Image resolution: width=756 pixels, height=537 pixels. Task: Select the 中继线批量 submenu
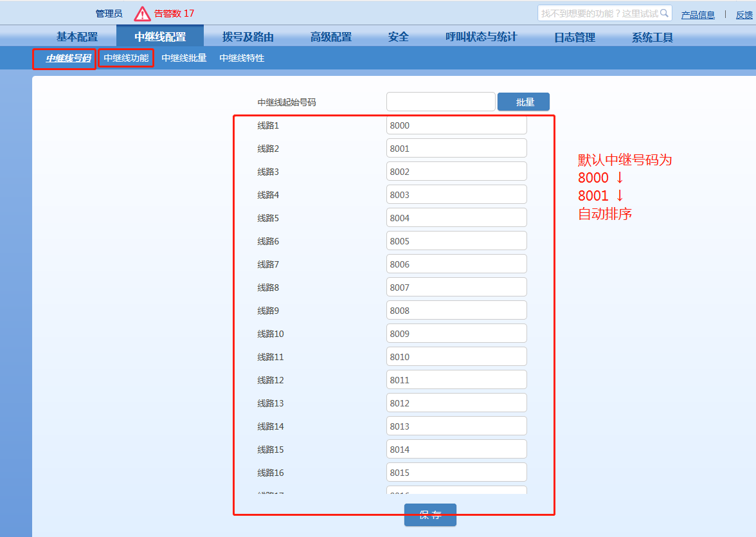pos(184,59)
